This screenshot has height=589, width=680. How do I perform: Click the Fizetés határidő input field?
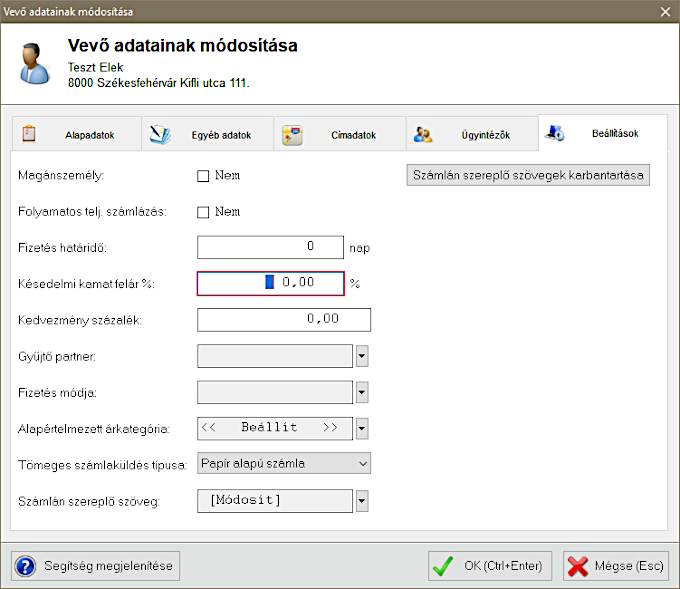(271, 246)
